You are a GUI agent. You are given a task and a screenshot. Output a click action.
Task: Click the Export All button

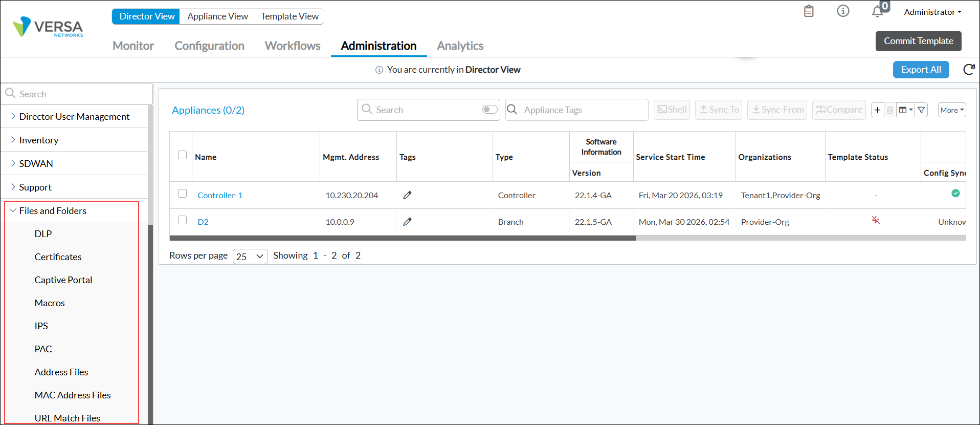[921, 70]
